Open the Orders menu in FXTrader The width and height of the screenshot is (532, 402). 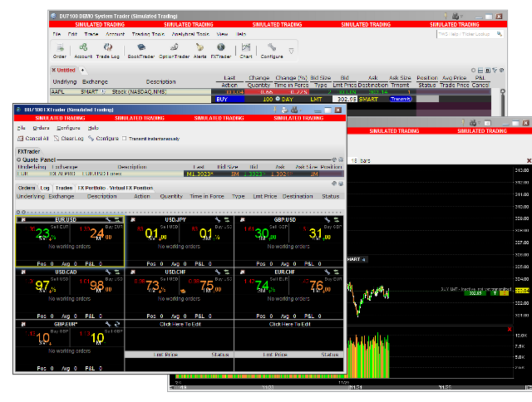(x=41, y=128)
